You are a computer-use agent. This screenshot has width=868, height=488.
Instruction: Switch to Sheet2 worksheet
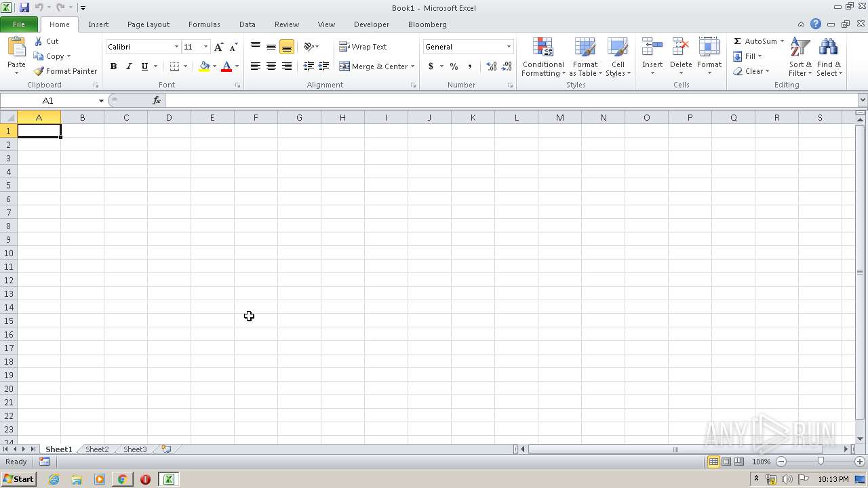coord(97,449)
